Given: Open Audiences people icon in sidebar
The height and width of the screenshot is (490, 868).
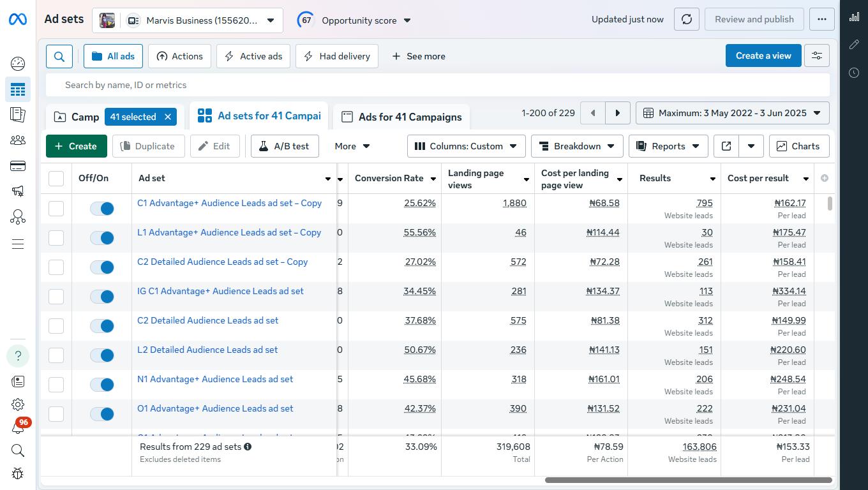Looking at the screenshot, I should coord(18,140).
